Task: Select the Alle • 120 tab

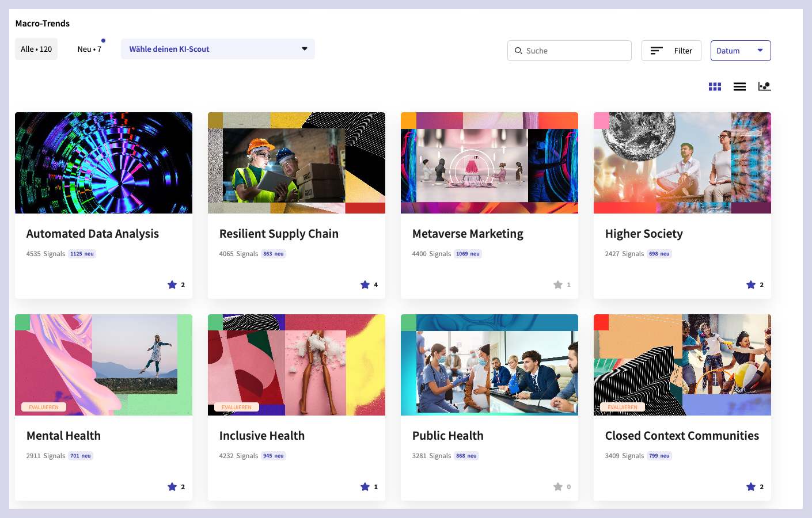Action: (36, 49)
